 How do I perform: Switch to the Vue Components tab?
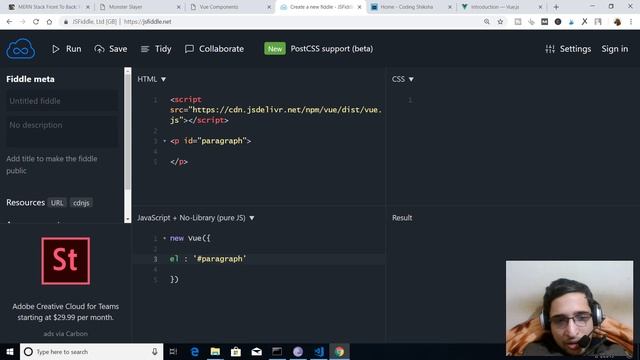[x=219, y=7]
